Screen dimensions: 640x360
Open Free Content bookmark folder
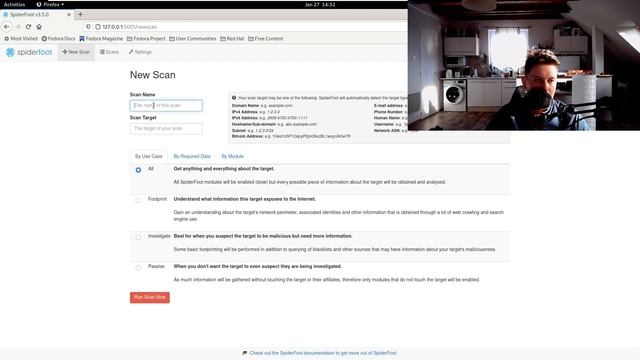click(x=265, y=38)
